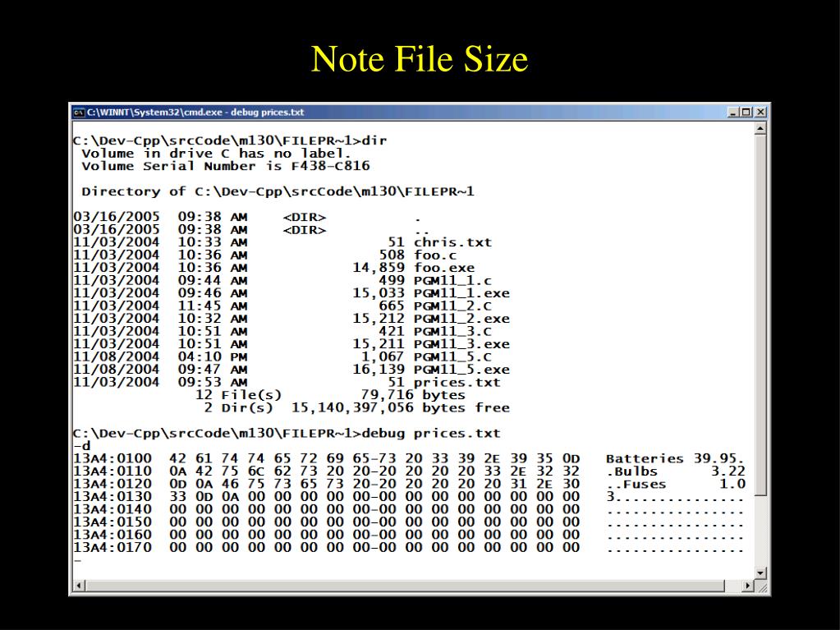
Task: Close the cmd.exe window
Action: point(760,113)
